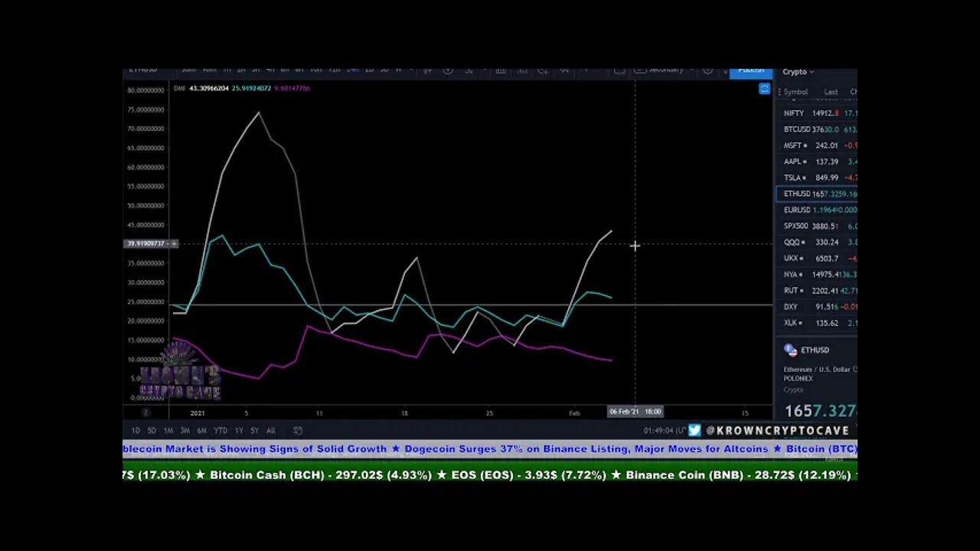Select the EURUSD row in the watchlist
Image resolution: width=980 pixels, height=551 pixels.
(x=816, y=210)
